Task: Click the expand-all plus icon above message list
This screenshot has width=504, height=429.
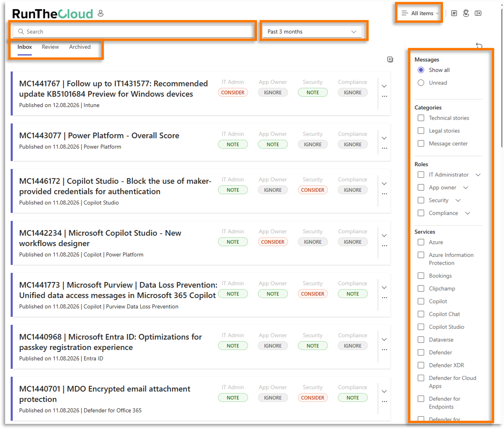Action: pos(390,59)
